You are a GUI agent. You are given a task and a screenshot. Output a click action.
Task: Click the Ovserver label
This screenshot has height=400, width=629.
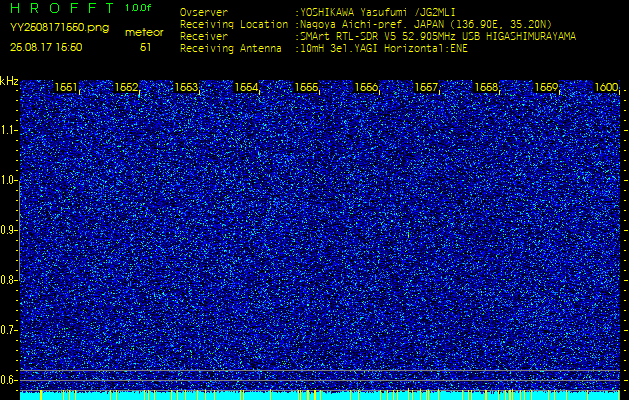(204, 12)
